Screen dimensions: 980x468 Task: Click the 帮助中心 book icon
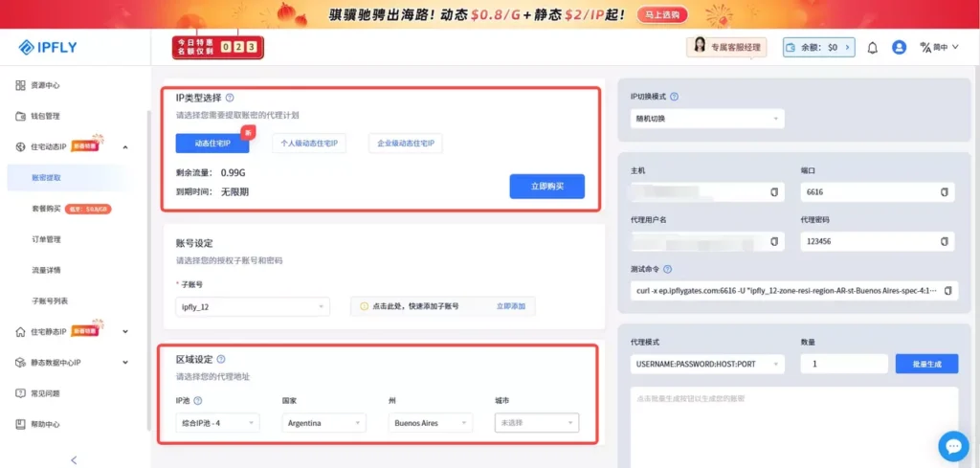point(20,424)
